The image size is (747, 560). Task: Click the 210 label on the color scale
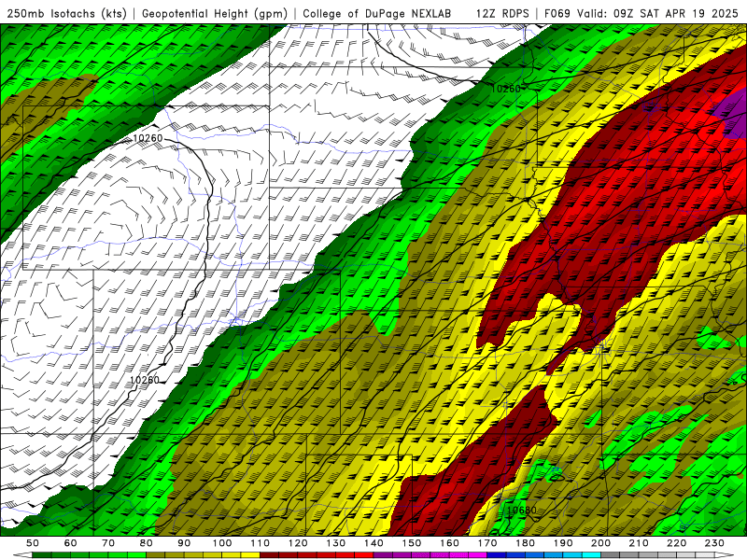click(639, 543)
